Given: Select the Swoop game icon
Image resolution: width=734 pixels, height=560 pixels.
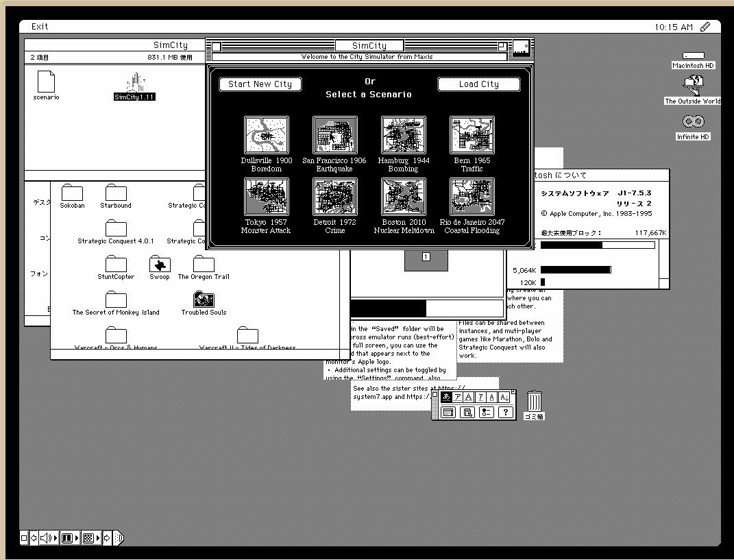Looking at the screenshot, I should (160, 267).
